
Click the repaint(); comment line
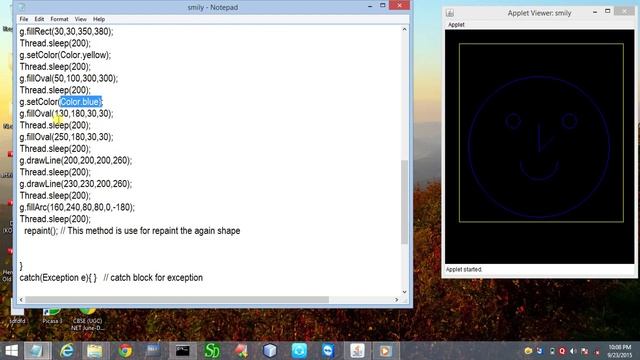click(132, 231)
